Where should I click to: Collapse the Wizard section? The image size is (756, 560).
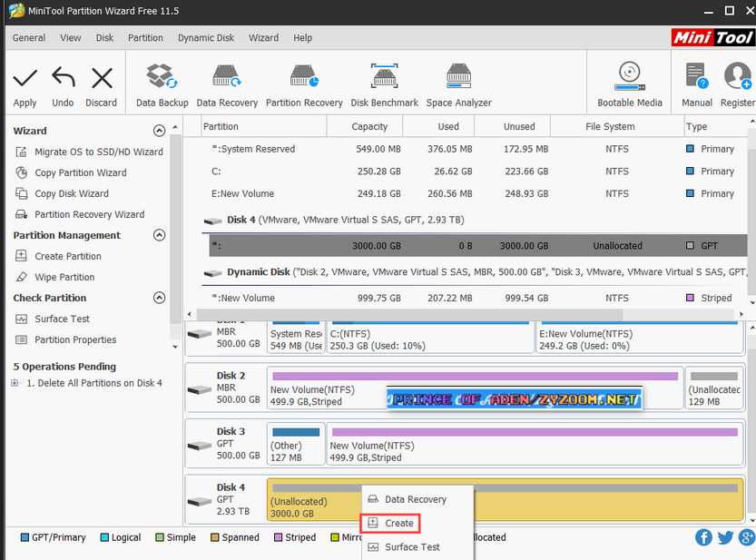pyautogui.click(x=159, y=131)
